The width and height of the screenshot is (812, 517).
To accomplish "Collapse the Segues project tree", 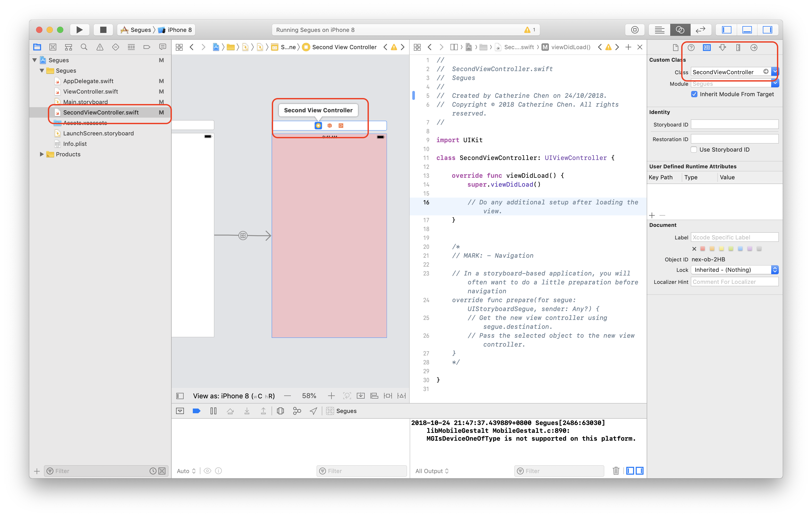I will click(34, 60).
